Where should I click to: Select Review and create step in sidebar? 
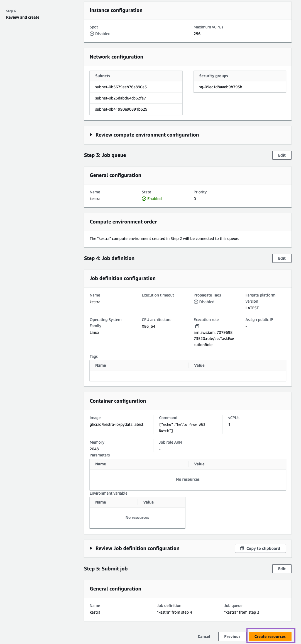[x=23, y=17]
